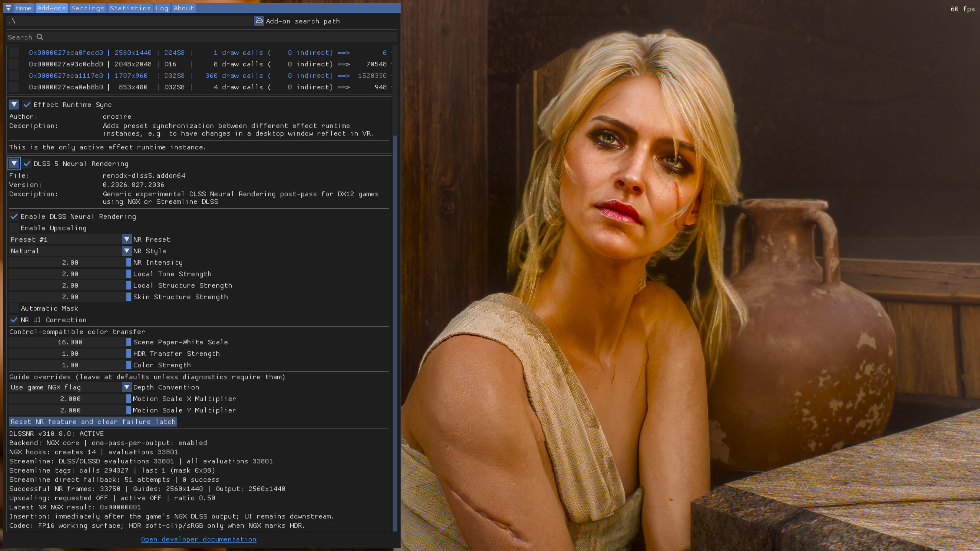Viewport: 980px width, 551px height.
Task: Open the Depth Convention dropdown
Action: (x=70, y=387)
